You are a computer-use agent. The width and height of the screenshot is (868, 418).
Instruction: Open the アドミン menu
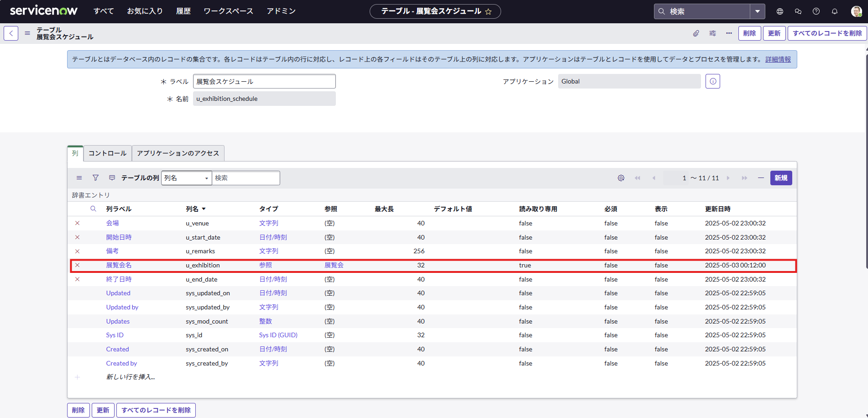(x=281, y=11)
